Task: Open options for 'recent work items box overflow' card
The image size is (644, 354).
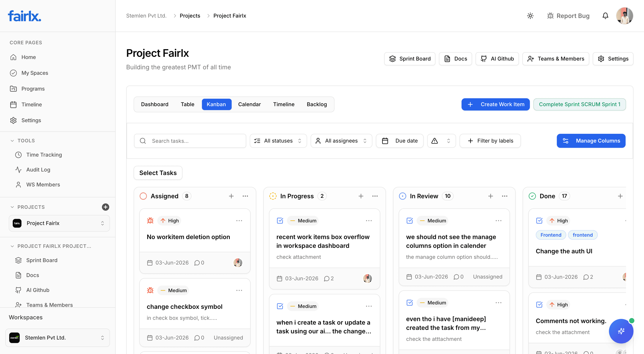Action: [369, 221]
